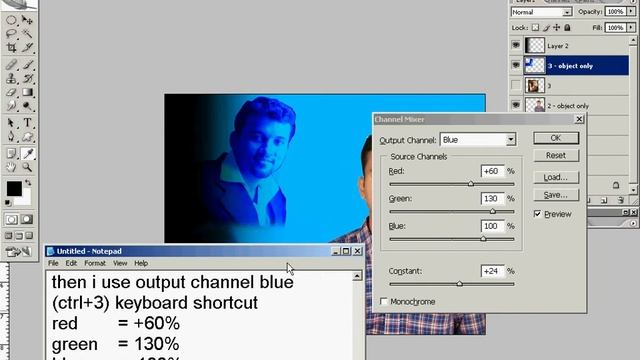Select the Move tool
This screenshot has height=360, width=640.
(x=27, y=20)
